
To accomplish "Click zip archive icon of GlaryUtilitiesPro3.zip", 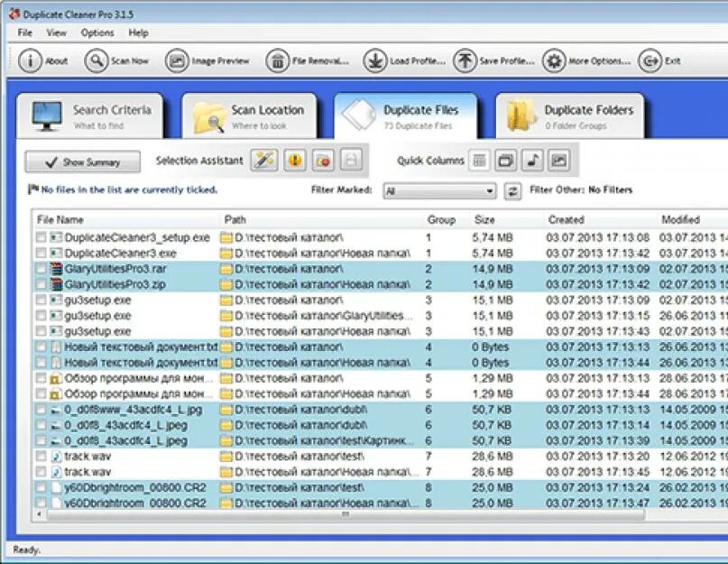I will point(56,284).
